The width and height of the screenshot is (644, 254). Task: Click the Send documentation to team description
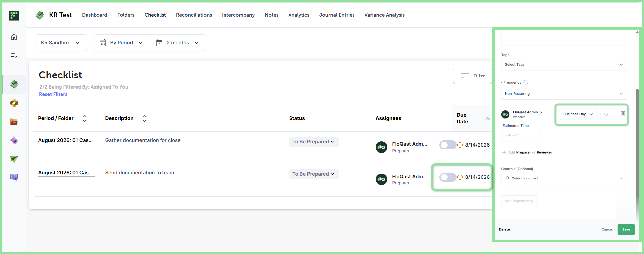click(x=140, y=173)
